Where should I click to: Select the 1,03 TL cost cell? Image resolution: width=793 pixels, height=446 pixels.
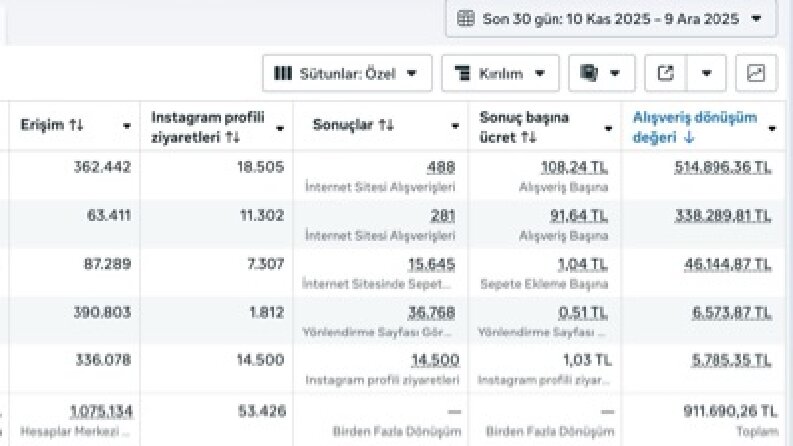[587, 360]
